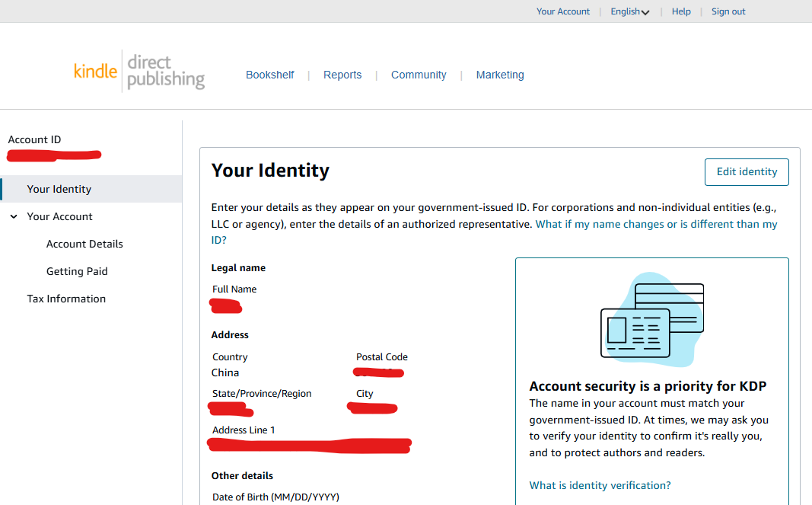Open What is identity verification link
The image size is (812, 505).
[600, 485]
